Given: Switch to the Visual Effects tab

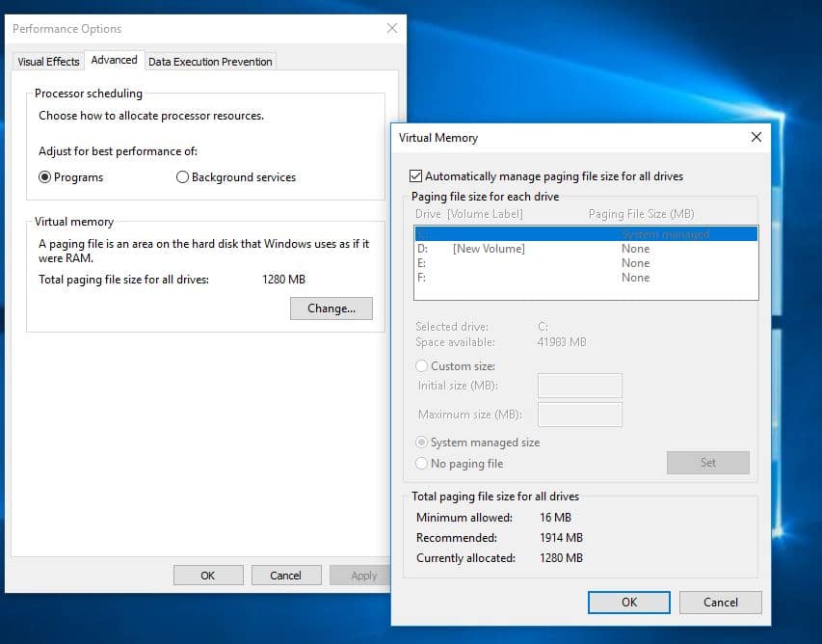Looking at the screenshot, I should point(48,62).
